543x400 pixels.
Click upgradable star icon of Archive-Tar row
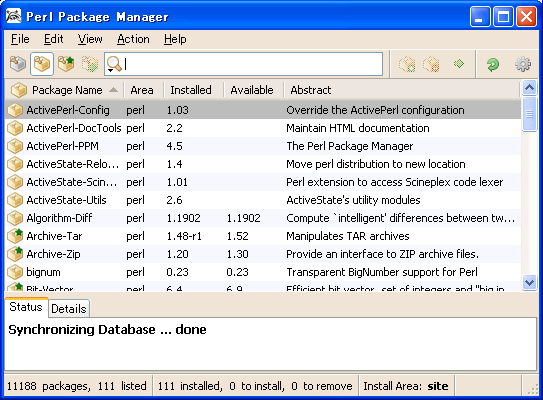[x=15, y=236]
